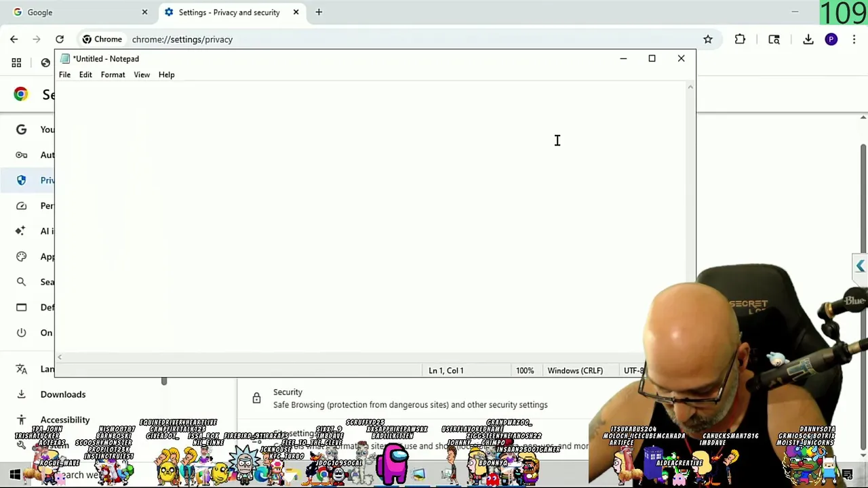
Task: Click the Chrome site info chip
Action: point(102,39)
